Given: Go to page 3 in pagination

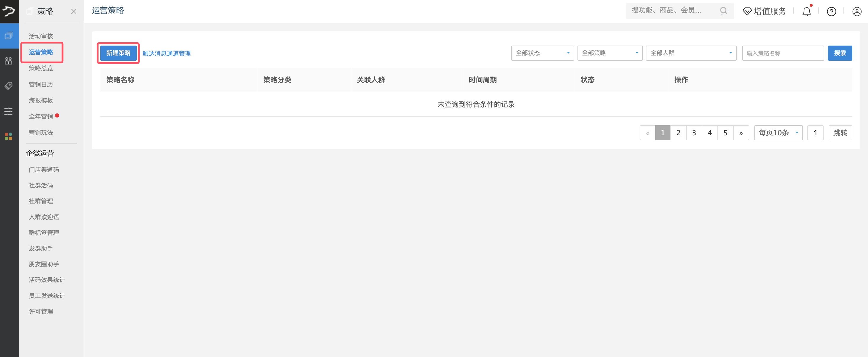Looking at the screenshot, I should click(694, 133).
